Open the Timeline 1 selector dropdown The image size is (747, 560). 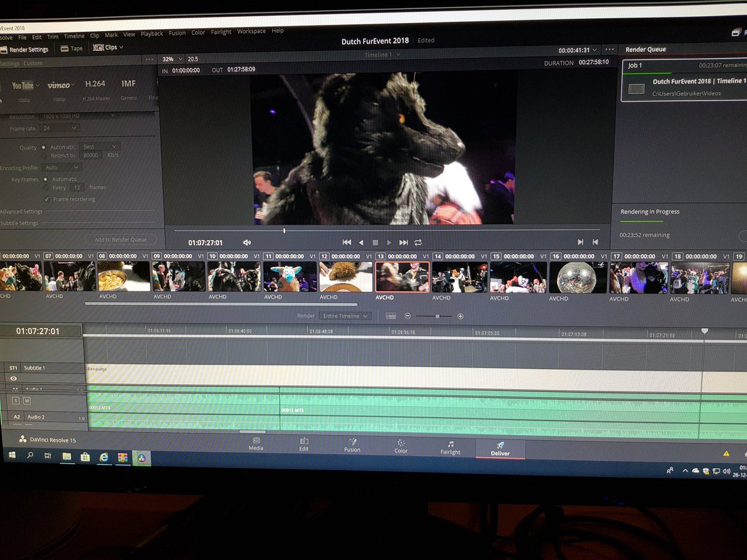[382, 55]
